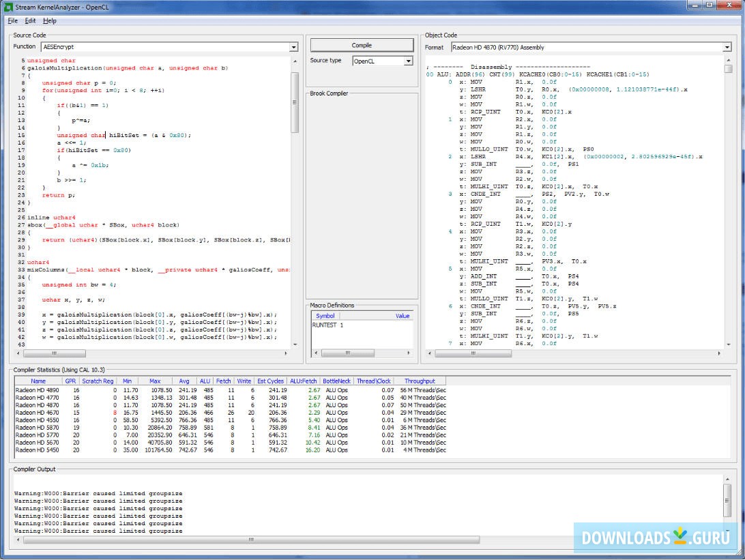Sort statistics by the GPR column

[70, 381]
